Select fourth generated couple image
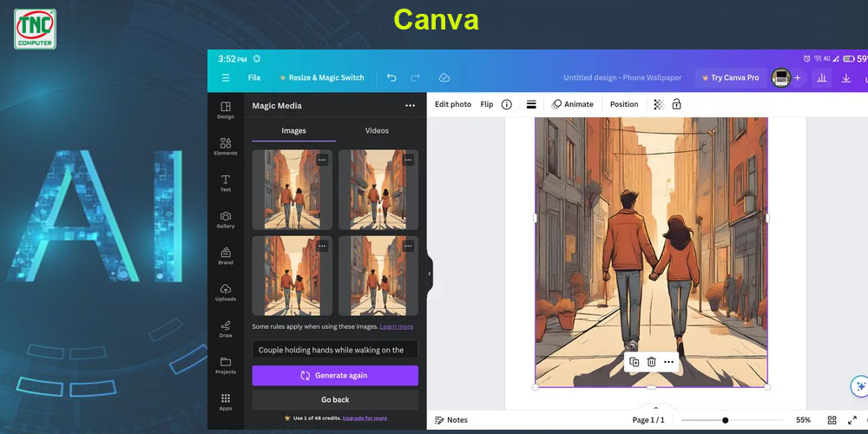This screenshot has width=868, height=434. coord(378,276)
